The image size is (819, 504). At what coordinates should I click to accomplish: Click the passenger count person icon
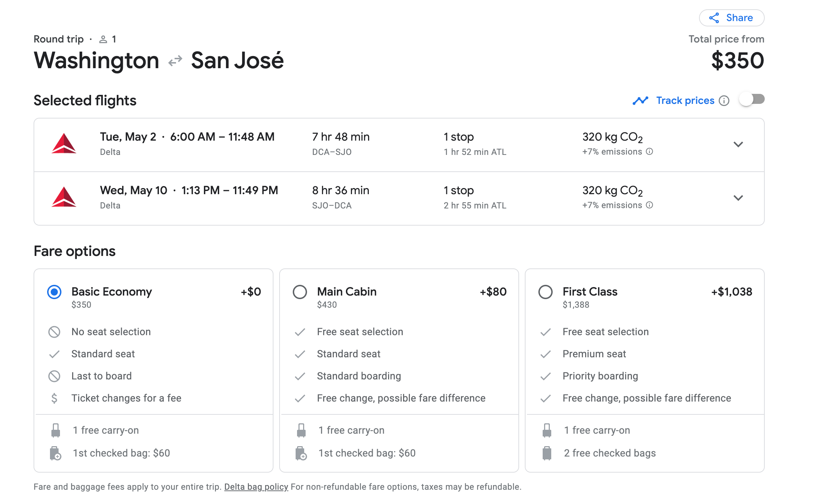103,39
